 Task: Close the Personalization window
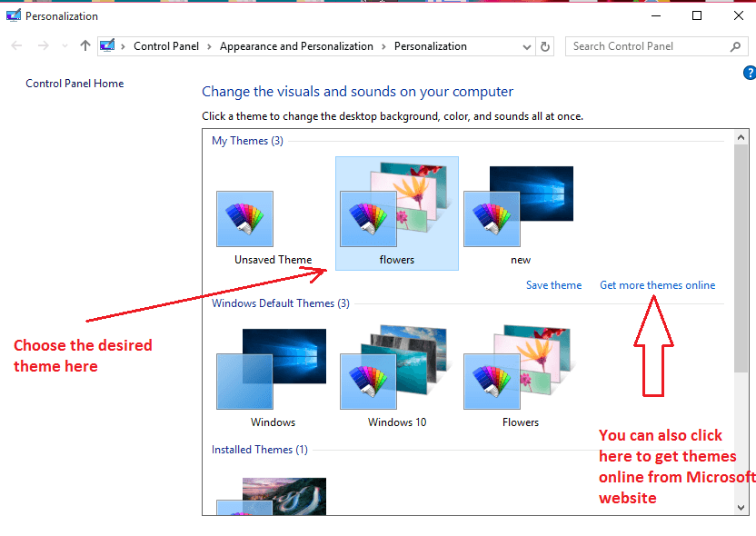pyautogui.click(x=738, y=16)
